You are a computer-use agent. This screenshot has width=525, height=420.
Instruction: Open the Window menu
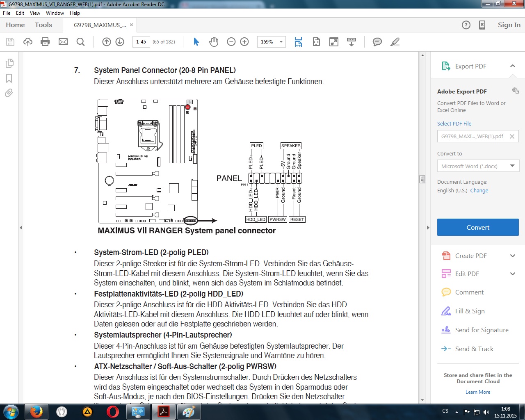click(x=55, y=13)
